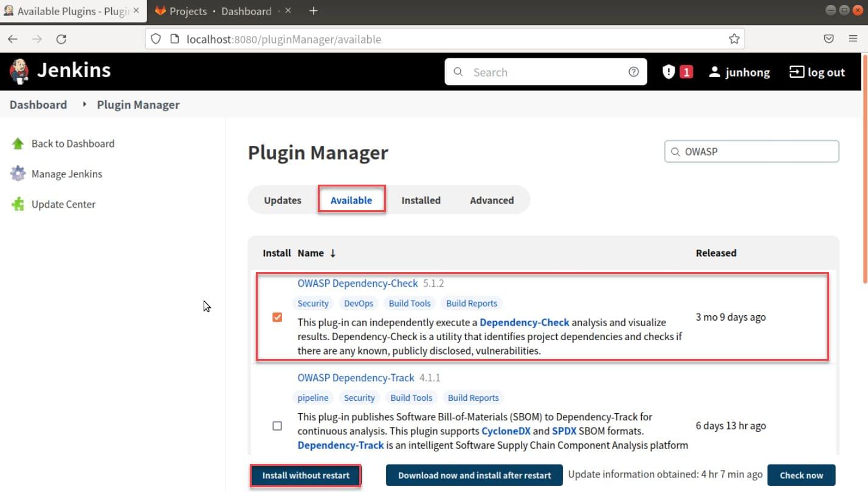This screenshot has height=492, width=868.
Task: Click the Dashboard breadcrumb link
Action: 38,104
